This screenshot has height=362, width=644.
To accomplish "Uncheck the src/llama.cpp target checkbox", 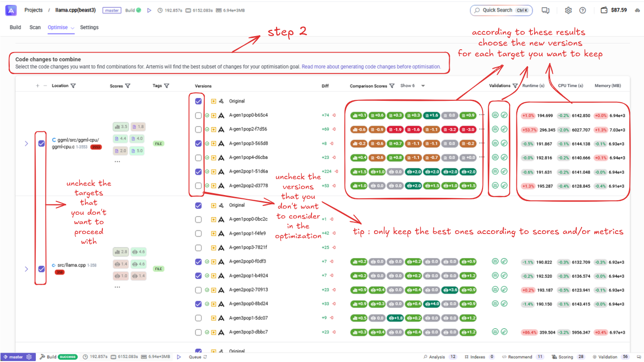I will 41,269.
